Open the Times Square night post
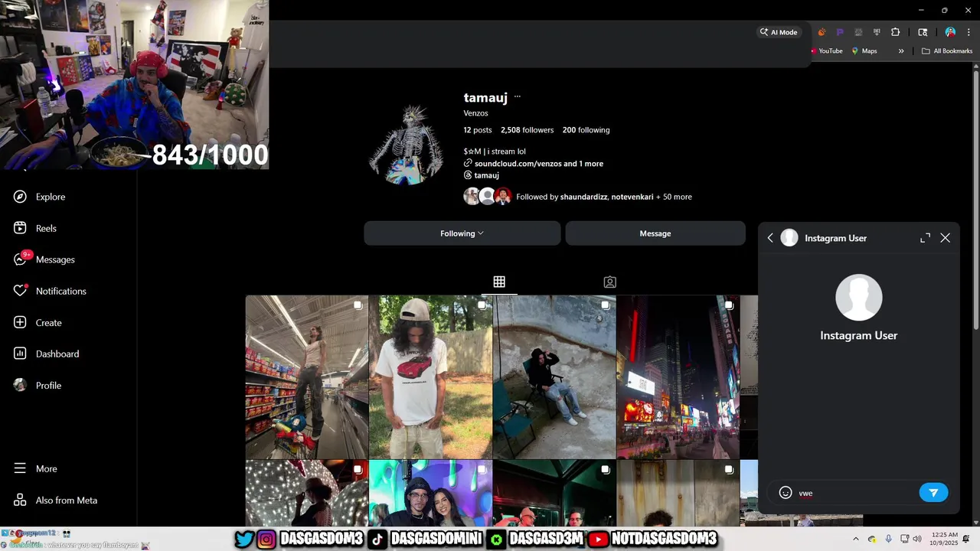Viewport: 980px width, 551px height. point(678,377)
